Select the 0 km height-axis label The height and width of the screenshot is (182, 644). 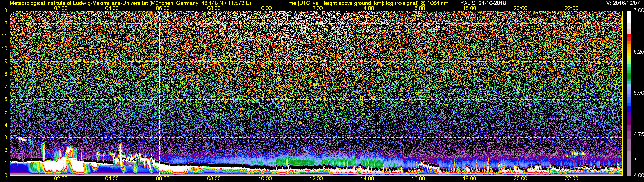click(6, 175)
